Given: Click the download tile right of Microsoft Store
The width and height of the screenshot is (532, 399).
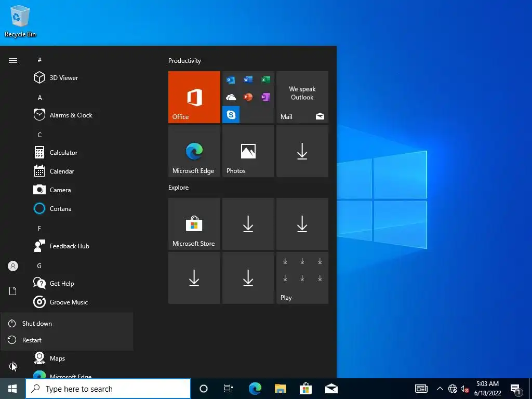Looking at the screenshot, I should pyautogui.click(x=248, y=224).
